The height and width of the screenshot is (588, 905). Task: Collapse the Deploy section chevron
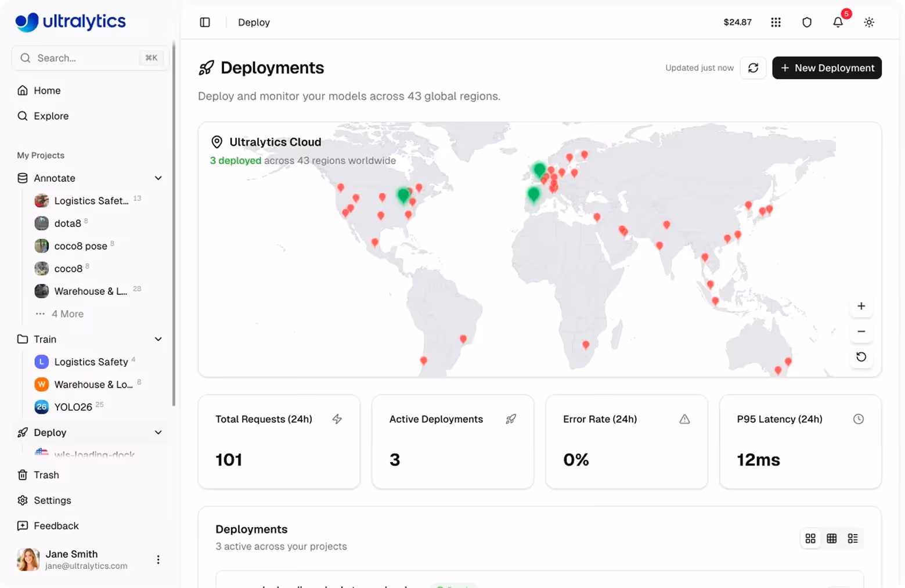click(158, 432)
